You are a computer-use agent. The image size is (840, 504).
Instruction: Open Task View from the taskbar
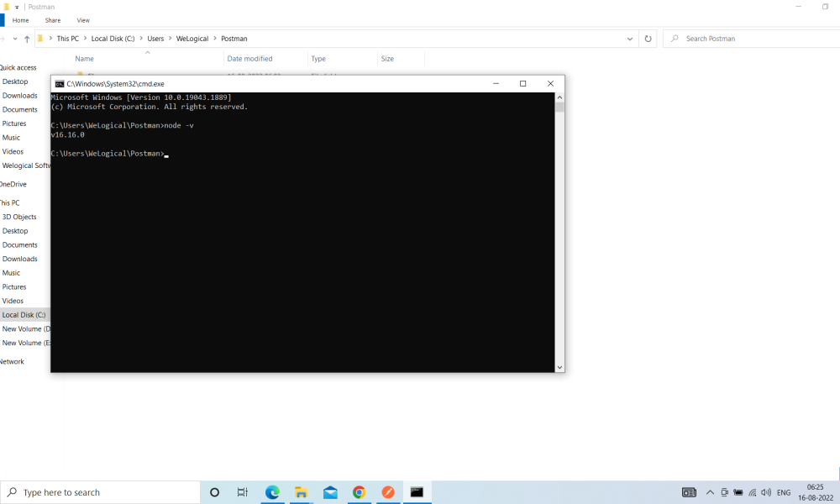coord(243,492)
